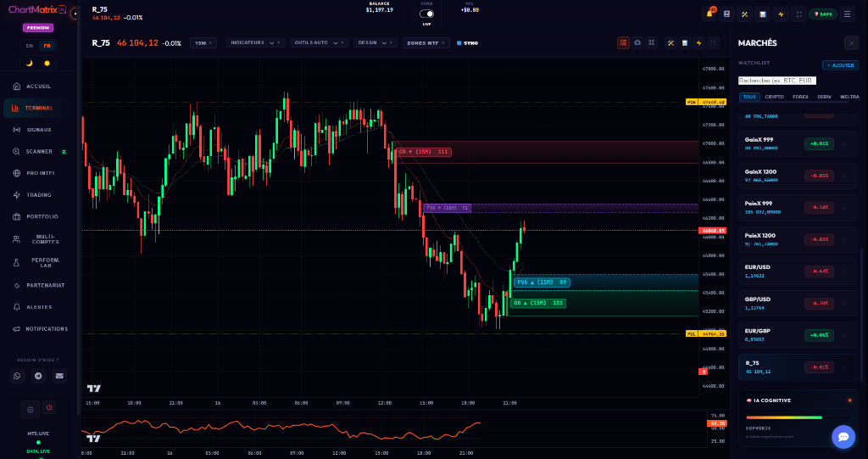Open Pro Intel in sidebar
Viewport: 868px width, 459px height.
tap(39, 173)
